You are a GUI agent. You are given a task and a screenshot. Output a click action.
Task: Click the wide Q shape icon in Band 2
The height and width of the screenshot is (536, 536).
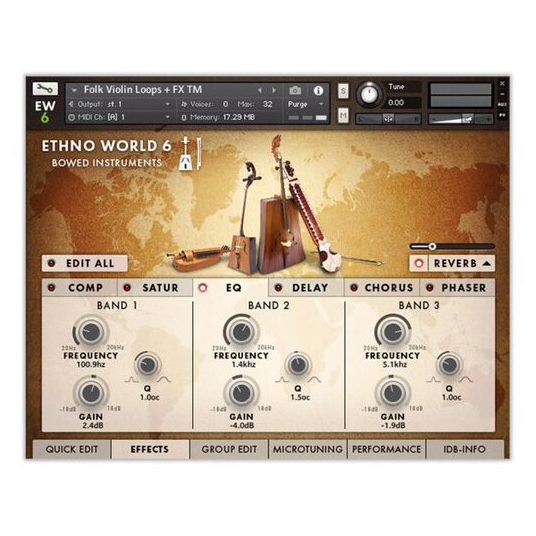click(x=315, y=379)
